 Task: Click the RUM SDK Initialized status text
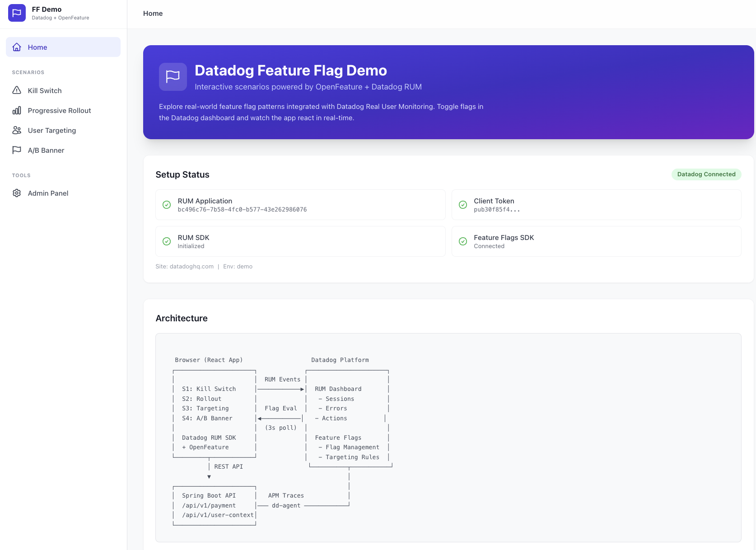[x=191, y=246]
